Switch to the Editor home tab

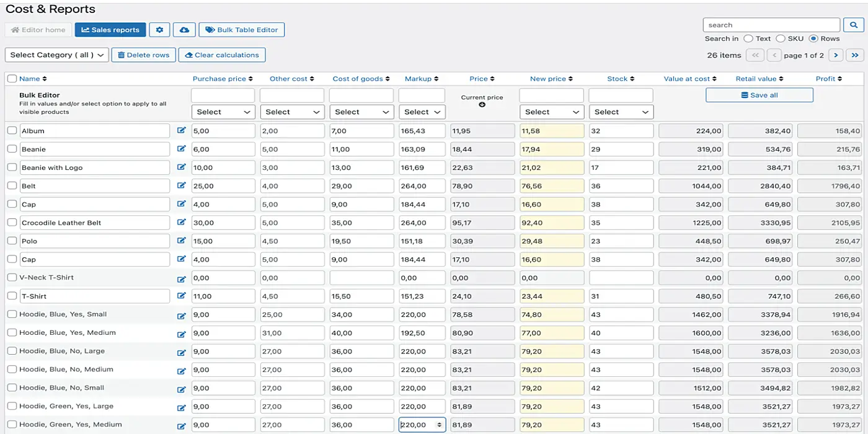click(x=38, y=29)
